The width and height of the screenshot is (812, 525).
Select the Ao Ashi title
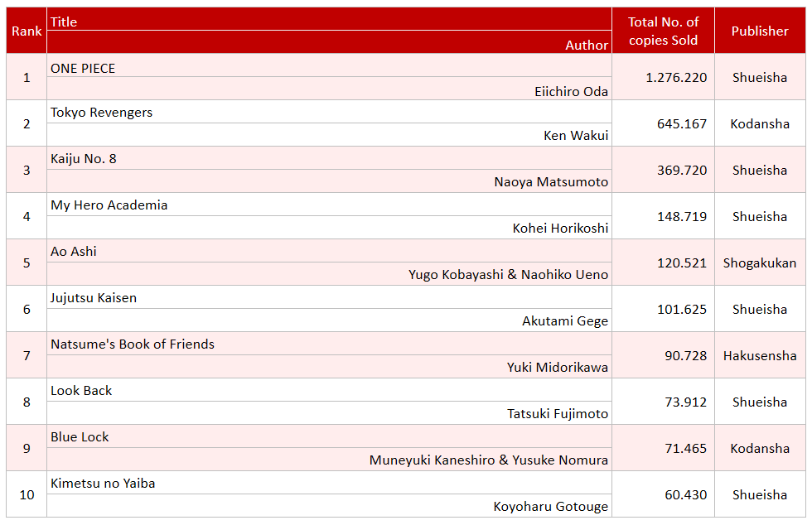(74, 252)
